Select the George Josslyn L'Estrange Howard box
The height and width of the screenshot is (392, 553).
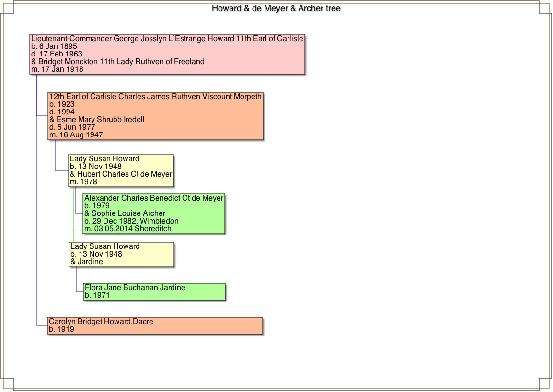coord(167,54)
